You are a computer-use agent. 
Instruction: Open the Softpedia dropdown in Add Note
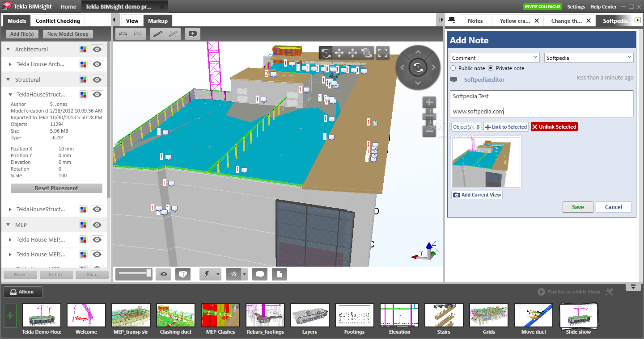click(589, 58)
